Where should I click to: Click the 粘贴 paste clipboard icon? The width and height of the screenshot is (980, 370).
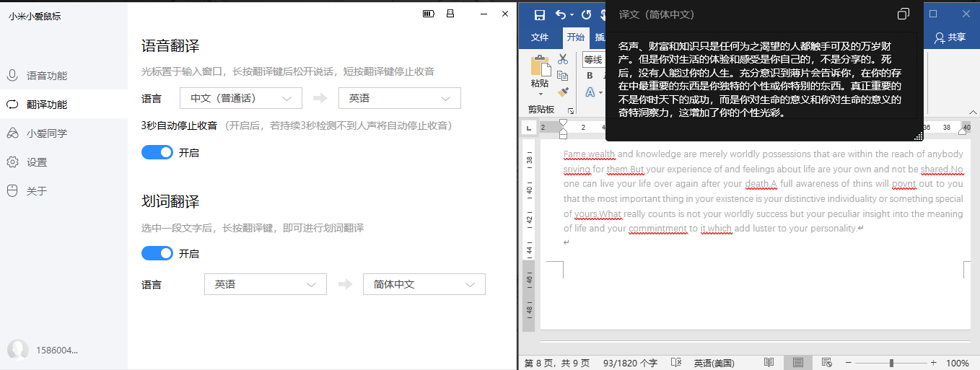pos(540,64)
